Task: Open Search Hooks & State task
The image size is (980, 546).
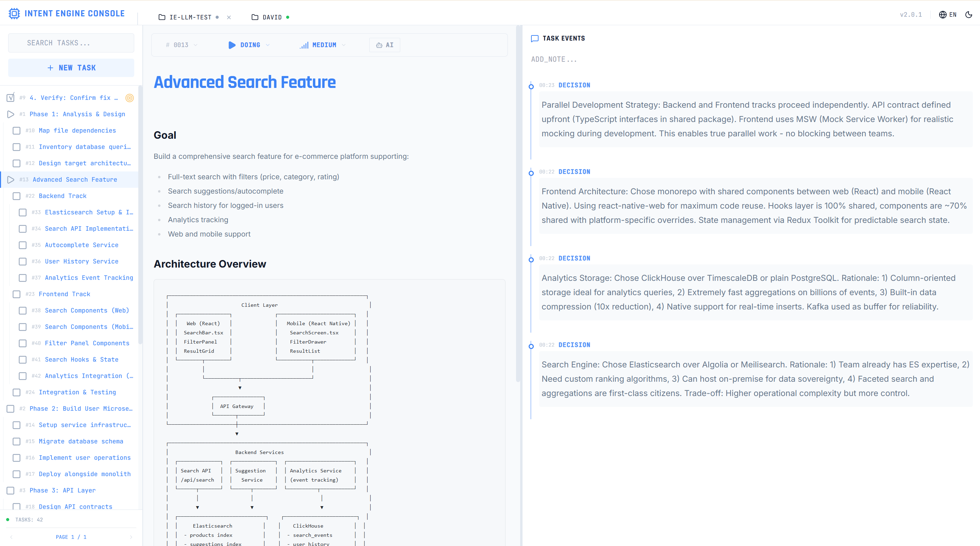Action: [81, 360]
